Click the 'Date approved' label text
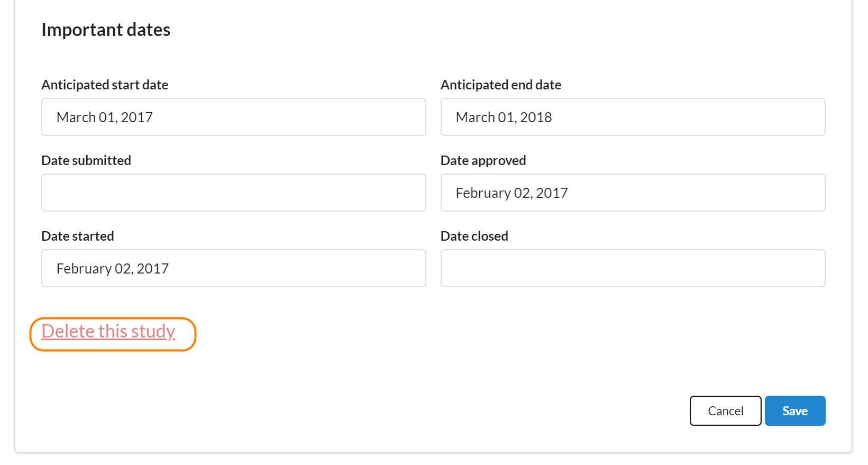Screen dimensions: 868x465 click(x=483, y=160)
